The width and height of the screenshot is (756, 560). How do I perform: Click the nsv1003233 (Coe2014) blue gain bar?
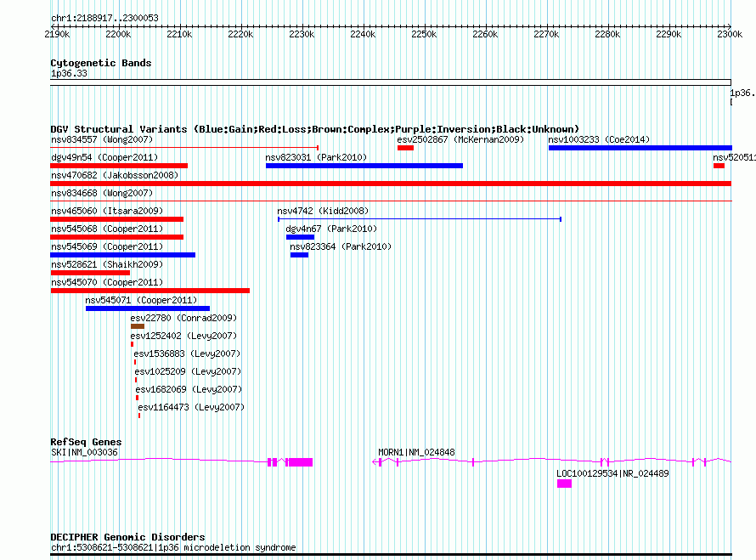pos(640,148)
